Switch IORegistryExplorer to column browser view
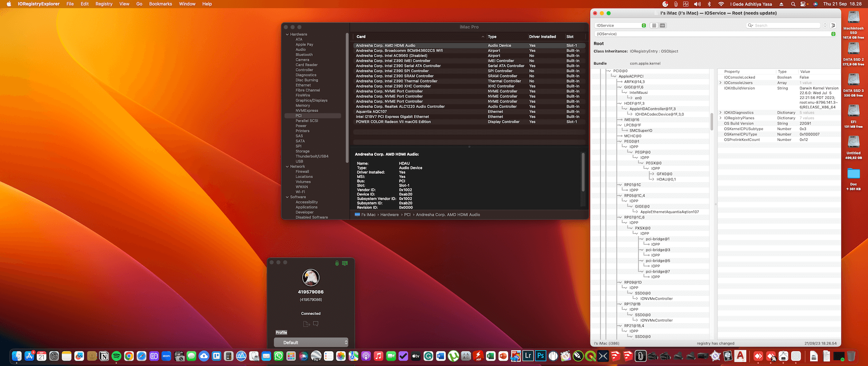The width and height of the screenshot is (868, 366). tap(662, 25)
